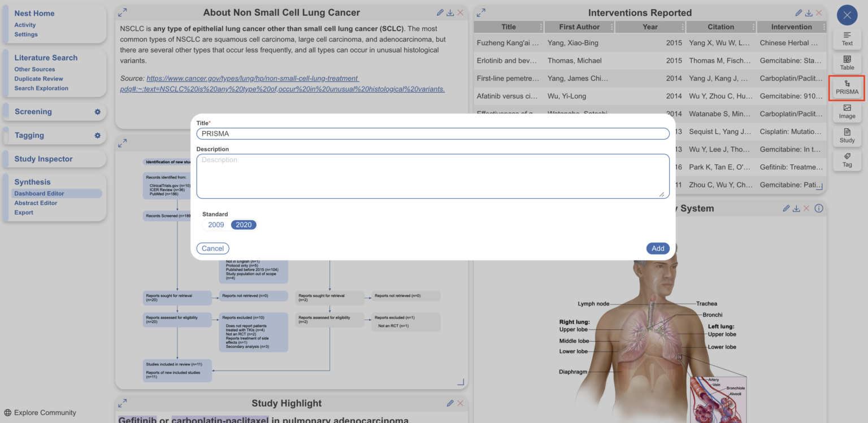The width and height of the screenshot is (868, 423).
Task: Open Search Exploration
Action: coord(41,88)
